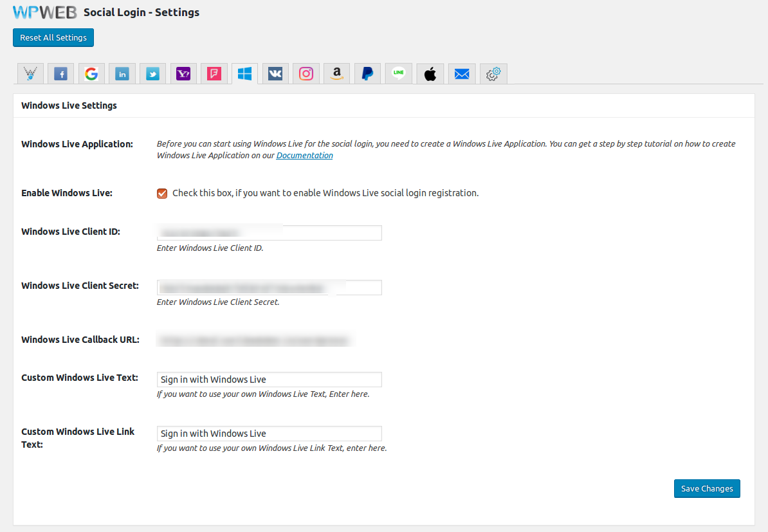Open the Yahoo settings tab
The image size is (768, 532).
tap(183, 74)
